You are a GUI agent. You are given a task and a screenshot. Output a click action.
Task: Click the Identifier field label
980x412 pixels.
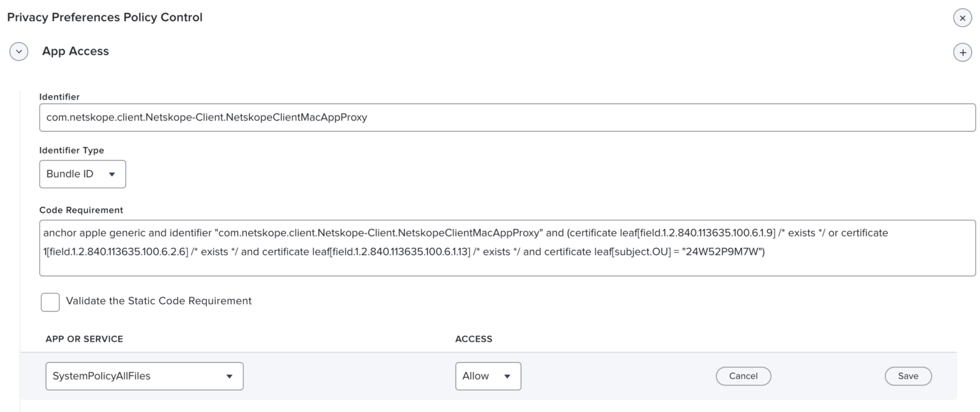tap(60, 96)
